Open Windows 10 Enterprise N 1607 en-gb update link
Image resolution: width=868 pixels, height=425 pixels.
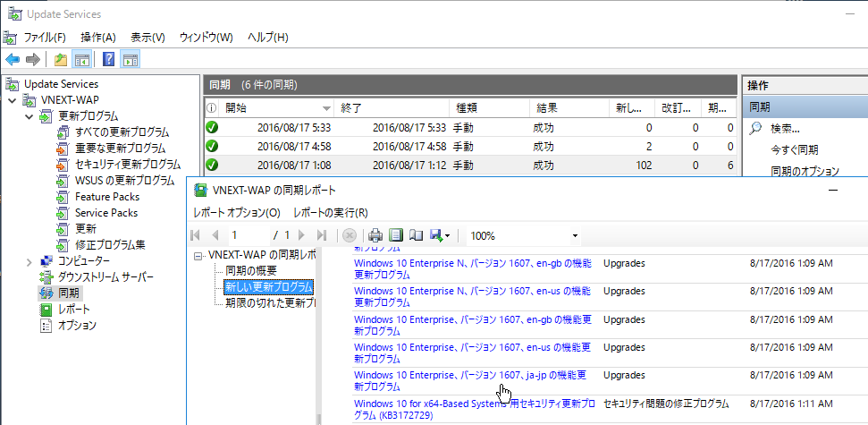tap(472, 269)
